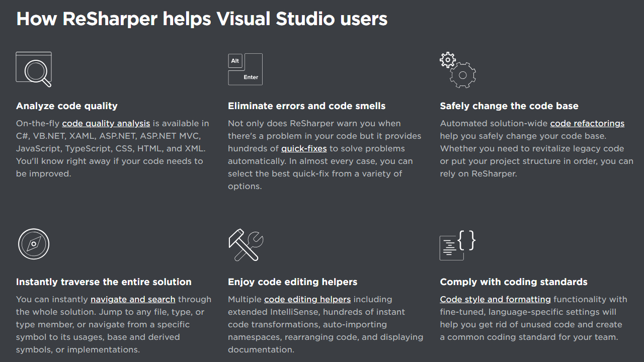Click the Enjoy code editing helpers heading

tap(293, 282)
